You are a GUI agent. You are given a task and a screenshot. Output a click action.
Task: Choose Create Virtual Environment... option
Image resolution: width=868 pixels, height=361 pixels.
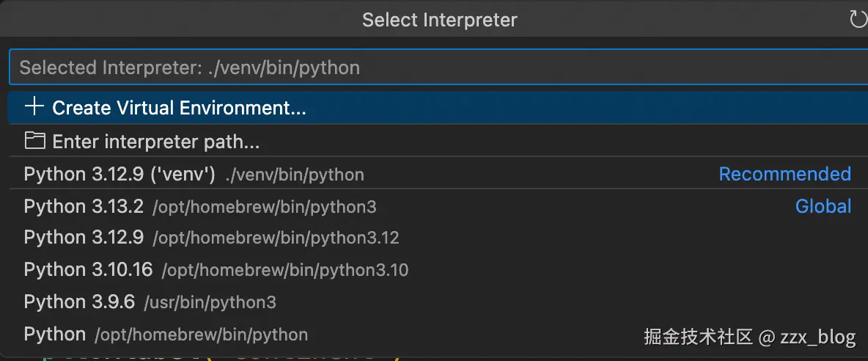[x=179, y=109]
